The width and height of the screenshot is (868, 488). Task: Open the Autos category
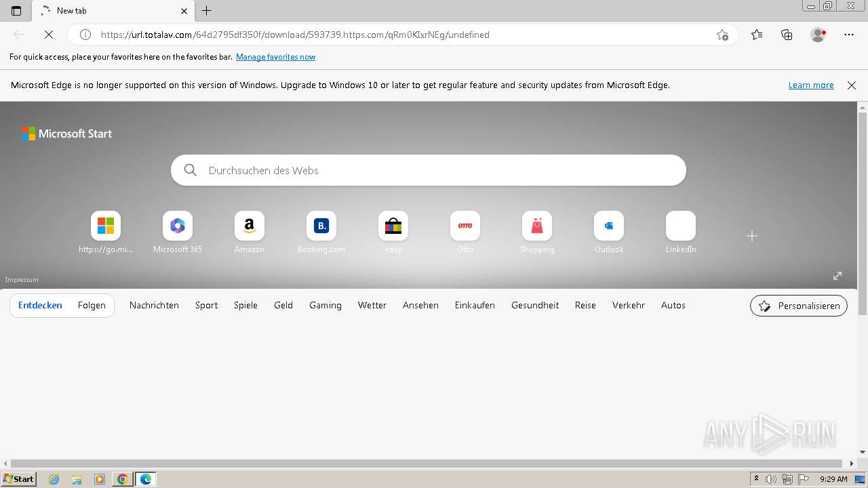click(673, 306)
